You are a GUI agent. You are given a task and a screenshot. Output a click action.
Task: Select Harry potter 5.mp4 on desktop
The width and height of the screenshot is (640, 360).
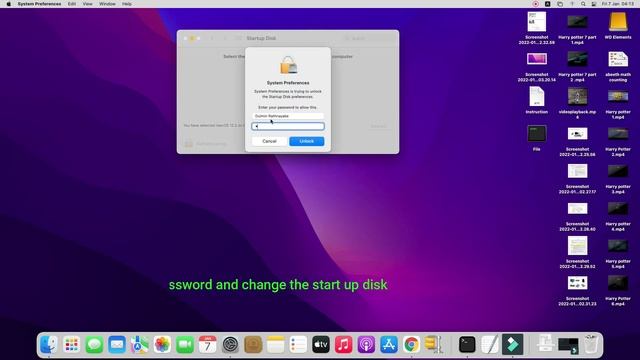(x=618, y=252)
